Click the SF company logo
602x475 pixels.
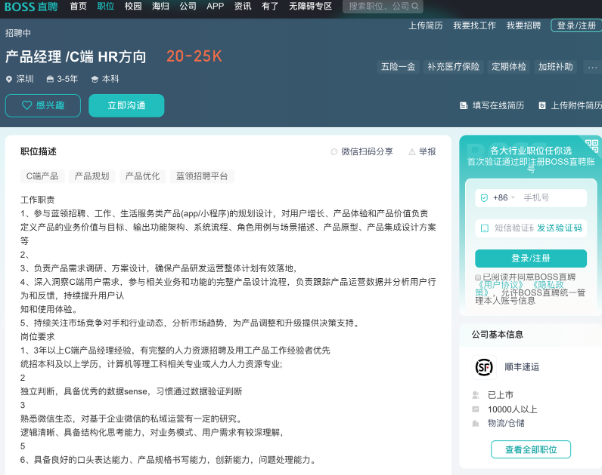[484, 367]
